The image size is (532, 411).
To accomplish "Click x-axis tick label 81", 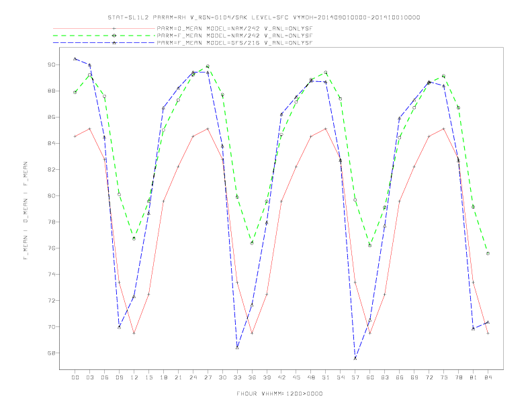I will (x=473, y=377).
